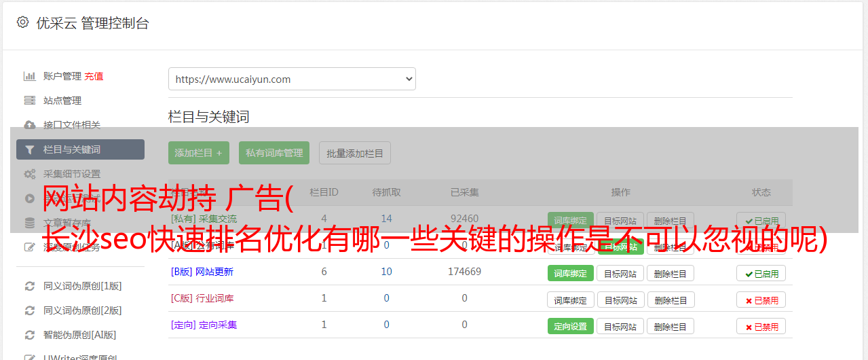Open the [B版] 网站更新 column link
The height and width of the screenshot is (360, 868).
[202, 272]
